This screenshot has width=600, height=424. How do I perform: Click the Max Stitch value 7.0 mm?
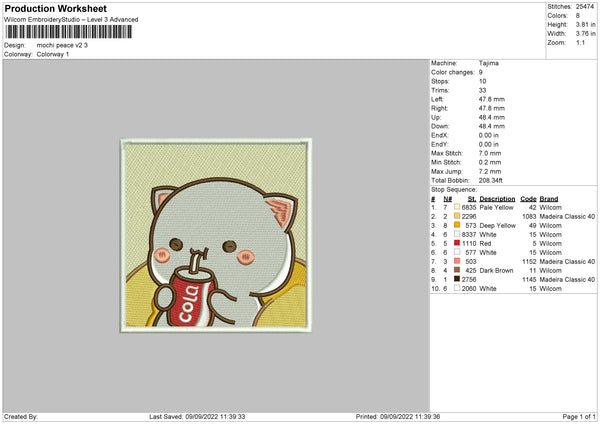490,153
